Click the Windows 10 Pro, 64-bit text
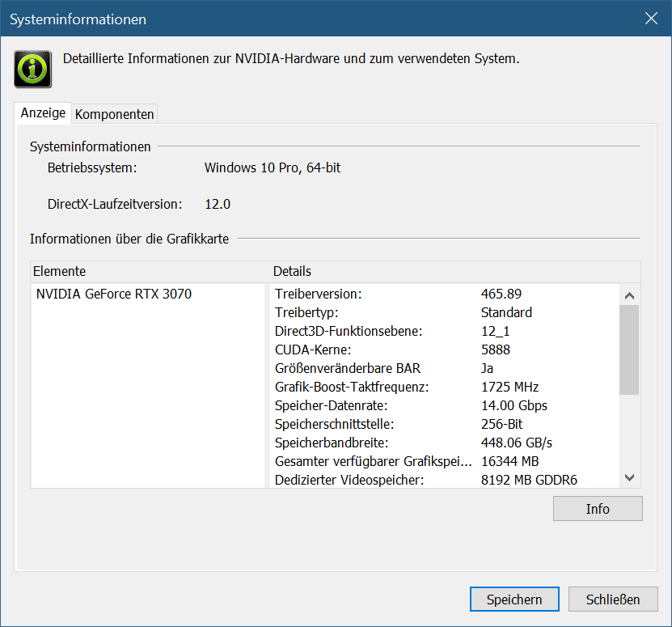Viewport: 672px width, 627px height. click(273, 167)
